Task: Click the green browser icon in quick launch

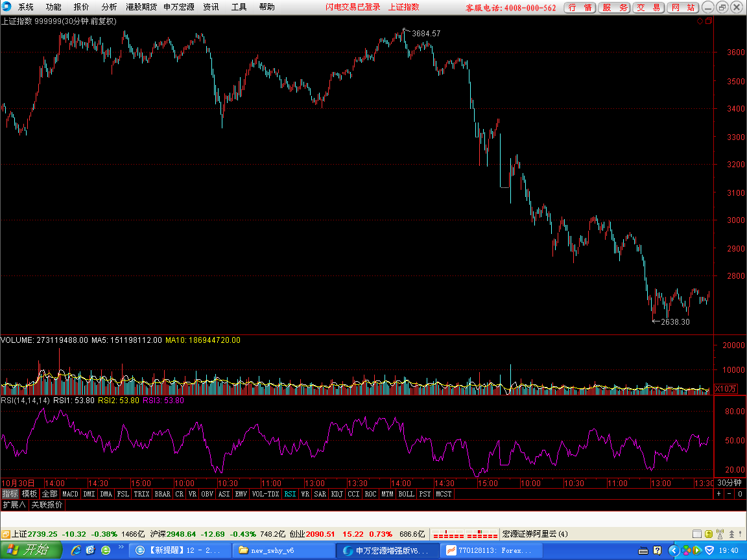Action: pyautogui.click(x=106, y=550)
